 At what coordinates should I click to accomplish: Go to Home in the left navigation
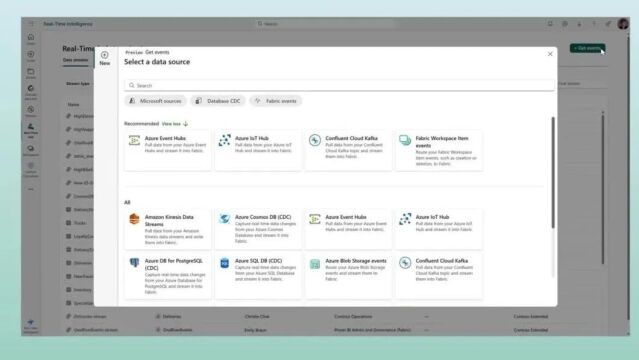pyautogui.click(x=31, y=39)
